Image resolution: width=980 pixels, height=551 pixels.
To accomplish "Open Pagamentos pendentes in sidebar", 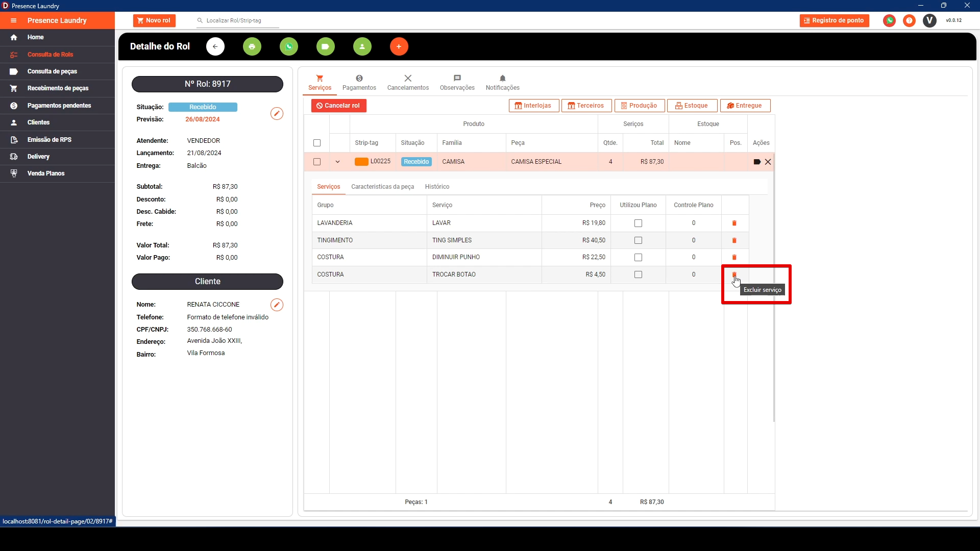I will pos(57,106).
